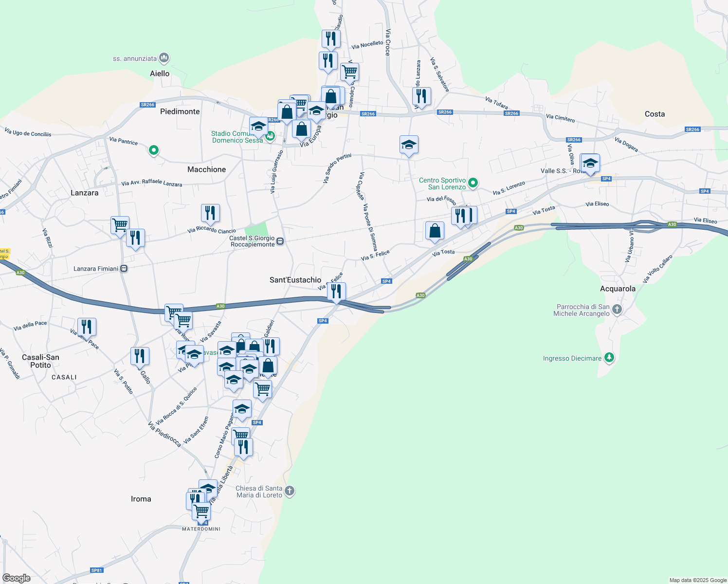The image size is (728, 584).
Task: Click school marker below SR266 near Via Sandro Pertini
Action: point(409,145)
